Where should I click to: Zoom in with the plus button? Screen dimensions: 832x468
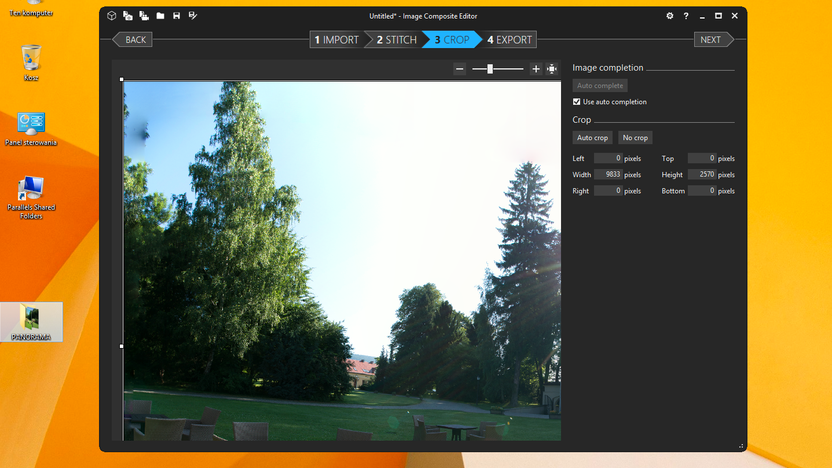[x=536, y=69]
